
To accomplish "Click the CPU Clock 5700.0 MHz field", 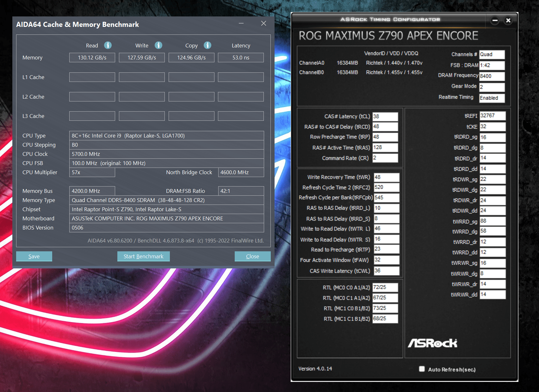I will click(x=167, y=154).
